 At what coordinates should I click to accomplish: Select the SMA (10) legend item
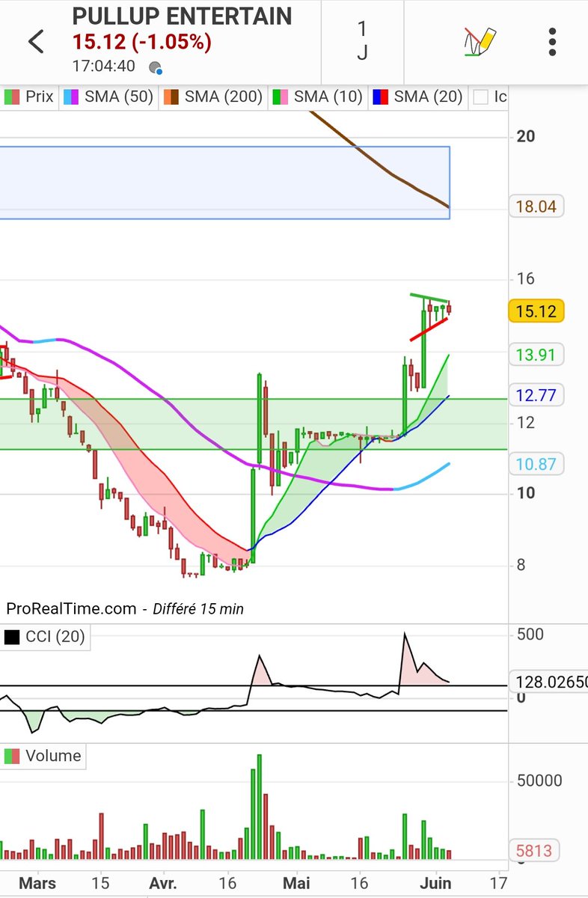[x=318, y=97]
